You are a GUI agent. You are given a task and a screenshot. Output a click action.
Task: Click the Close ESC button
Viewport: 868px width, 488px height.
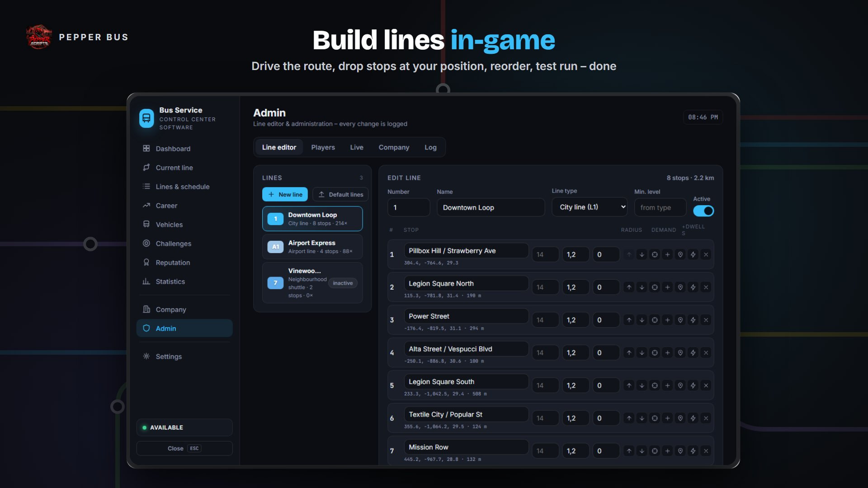pos(184,448)
